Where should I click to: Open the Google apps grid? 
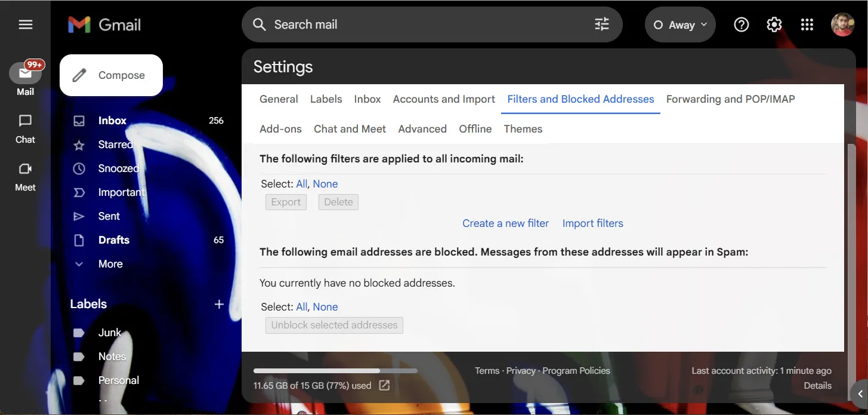click(x=807, y=24)
